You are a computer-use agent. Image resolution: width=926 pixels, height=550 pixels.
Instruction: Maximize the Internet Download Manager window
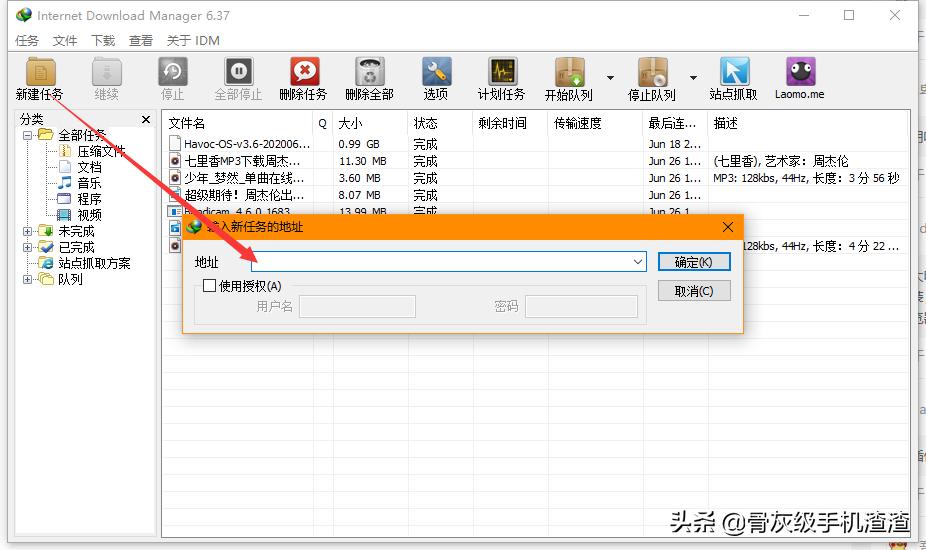[x=849, y=15]
